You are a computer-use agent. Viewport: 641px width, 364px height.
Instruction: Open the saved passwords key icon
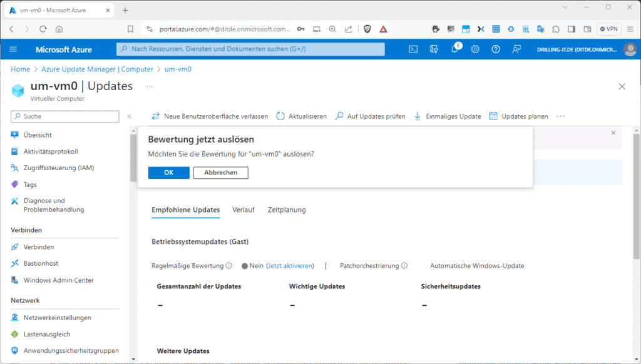[x=301, y=29]
